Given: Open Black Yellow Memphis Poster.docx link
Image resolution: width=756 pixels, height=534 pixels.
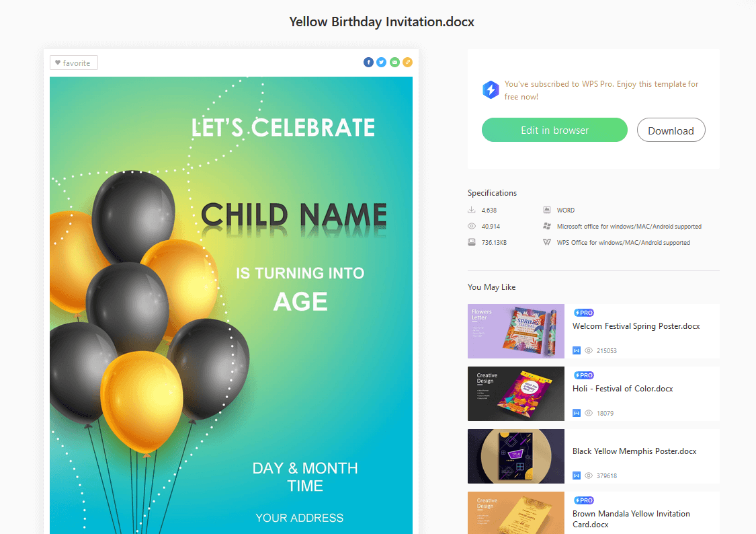Looking at the screenshot, I should 634,451.
